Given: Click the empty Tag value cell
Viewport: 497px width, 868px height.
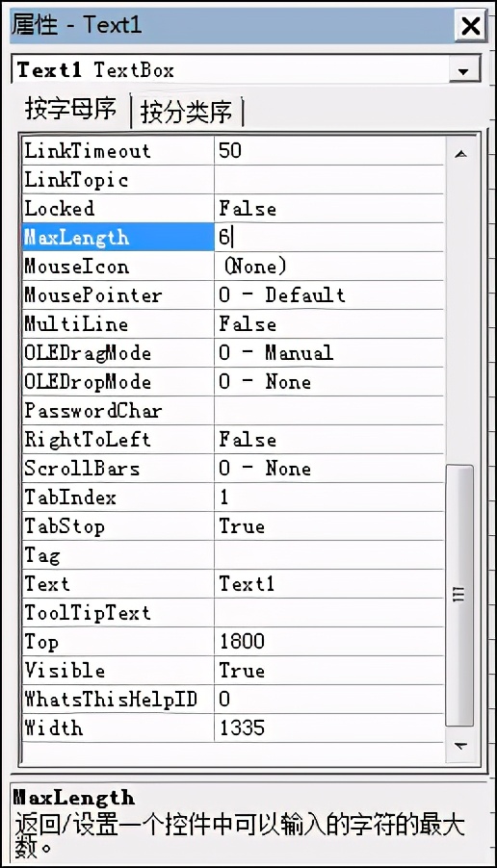Looking at the screenshot, I should pos(329,554).
